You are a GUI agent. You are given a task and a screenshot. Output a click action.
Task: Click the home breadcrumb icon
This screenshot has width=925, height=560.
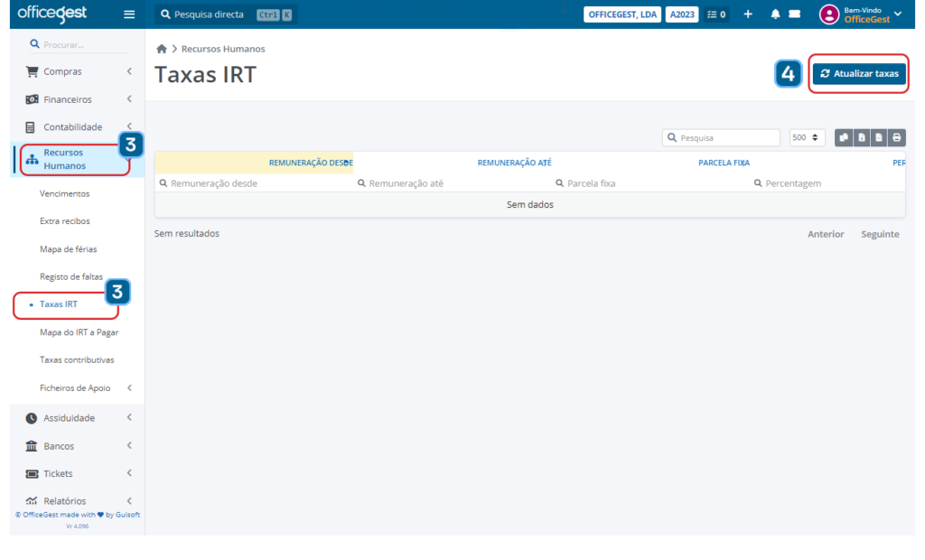coord(162,49)
